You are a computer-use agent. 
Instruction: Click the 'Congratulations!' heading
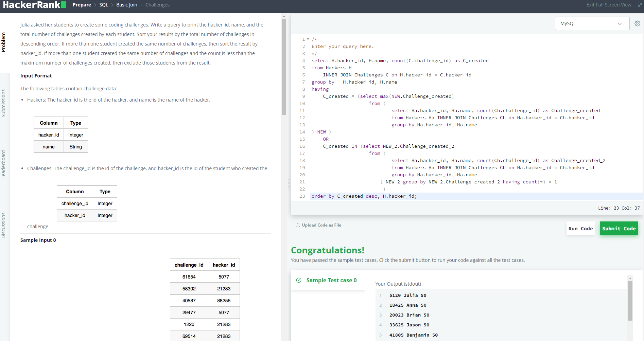pyautogui.click(x=327, y=250)
